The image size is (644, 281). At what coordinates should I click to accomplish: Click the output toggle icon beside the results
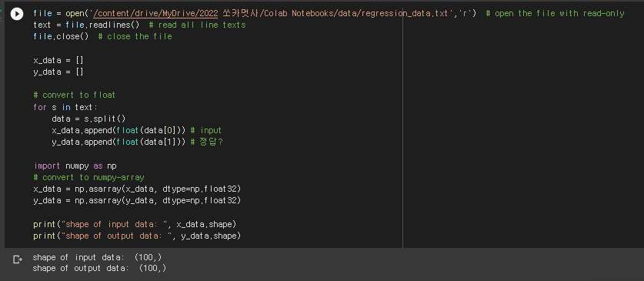point(17,259)
